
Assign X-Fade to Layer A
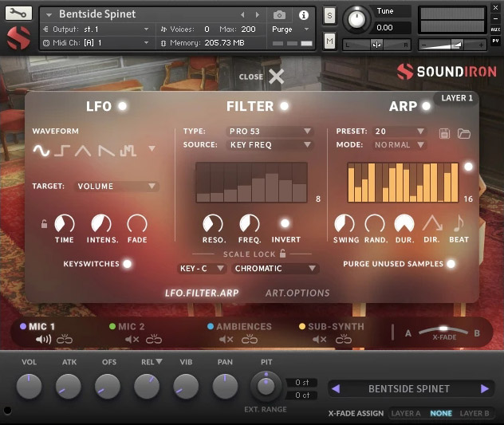coord(407,413)
